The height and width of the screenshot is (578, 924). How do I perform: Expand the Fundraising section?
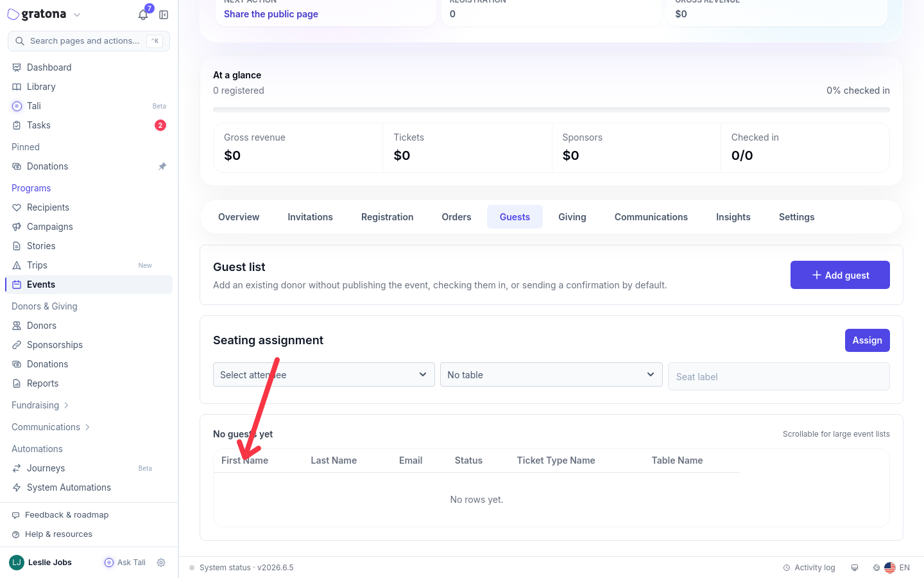pyautogui.click(x=40, y=405)
